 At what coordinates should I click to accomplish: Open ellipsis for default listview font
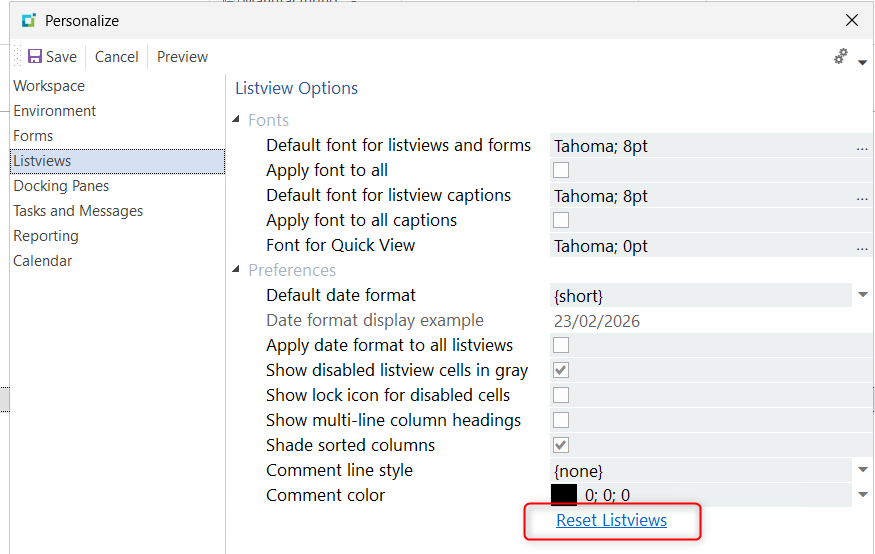pyautogui.click(x=861, y=147)
